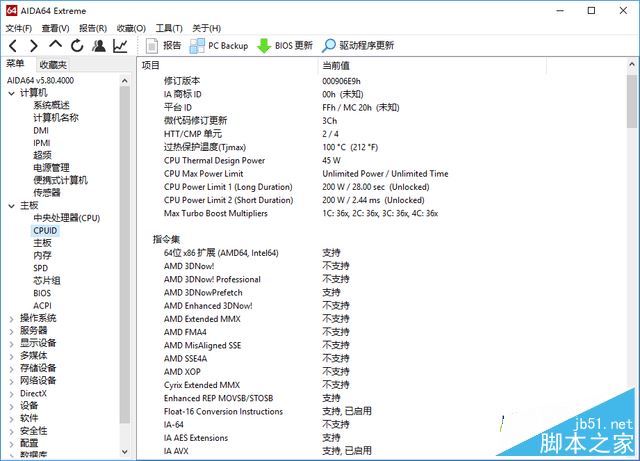Collapse the 主板 tree node
The width and height of the screenshot is (640, 461).
(11, 206)
